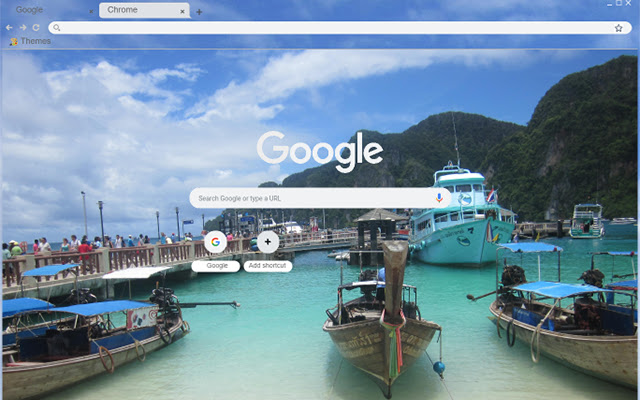Bookmark this page with the star icon

click(x=618, y=28)
